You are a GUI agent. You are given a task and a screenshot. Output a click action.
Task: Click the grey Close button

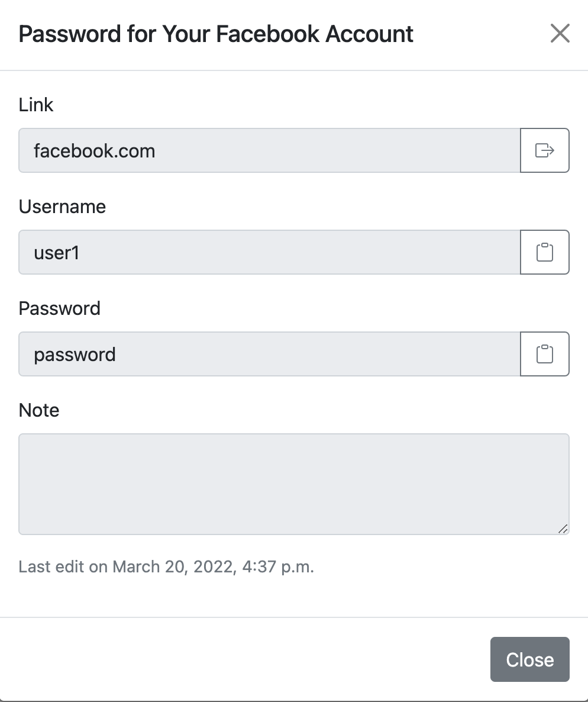(530, 659)
